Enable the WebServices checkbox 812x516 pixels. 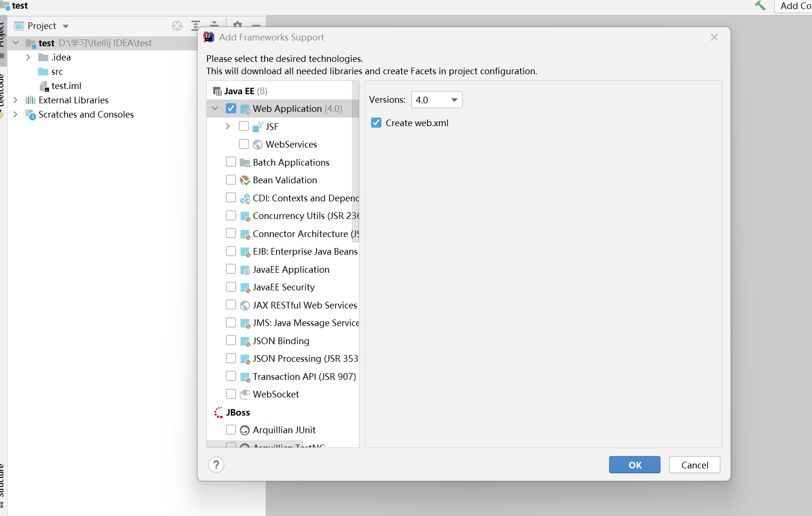click(244, 144)
